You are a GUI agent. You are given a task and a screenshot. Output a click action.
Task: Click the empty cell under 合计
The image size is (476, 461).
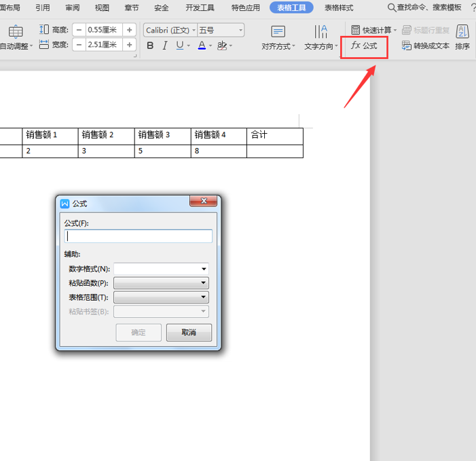coord(275,151)
